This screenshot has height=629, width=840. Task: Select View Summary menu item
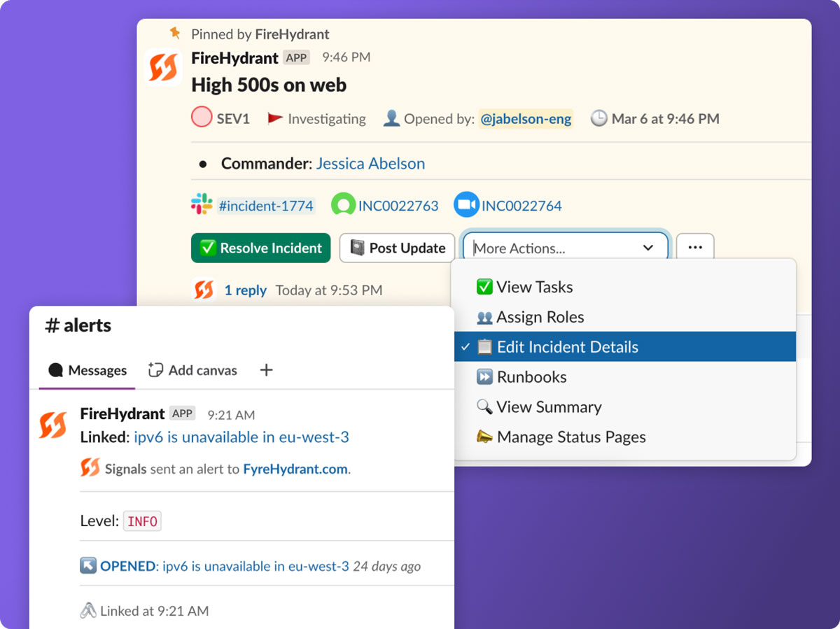[x=625, y=407]
